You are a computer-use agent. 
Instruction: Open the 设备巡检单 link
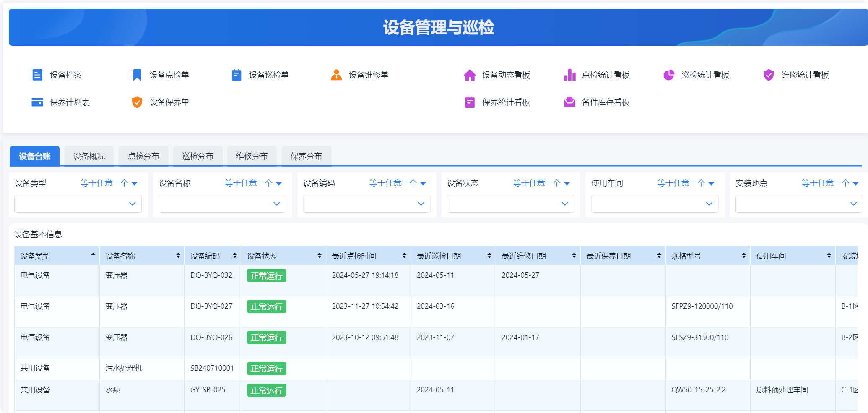269,75
